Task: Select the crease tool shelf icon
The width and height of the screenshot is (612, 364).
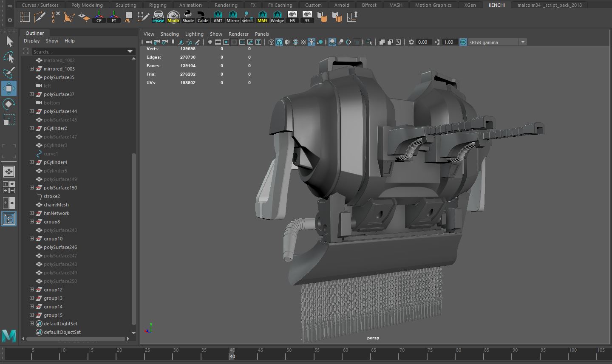Action: tap(158, 17)
